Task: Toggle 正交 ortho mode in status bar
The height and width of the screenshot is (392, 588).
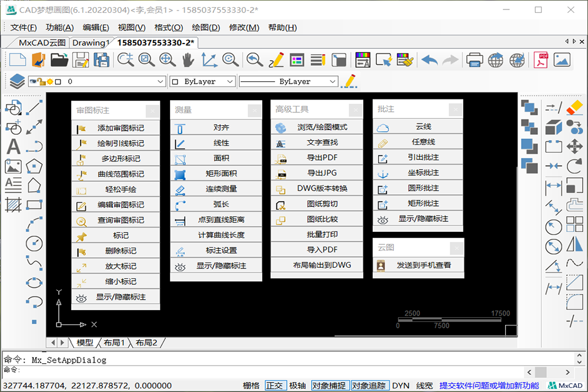Action: pyautogui.click(x=275, y=386)
